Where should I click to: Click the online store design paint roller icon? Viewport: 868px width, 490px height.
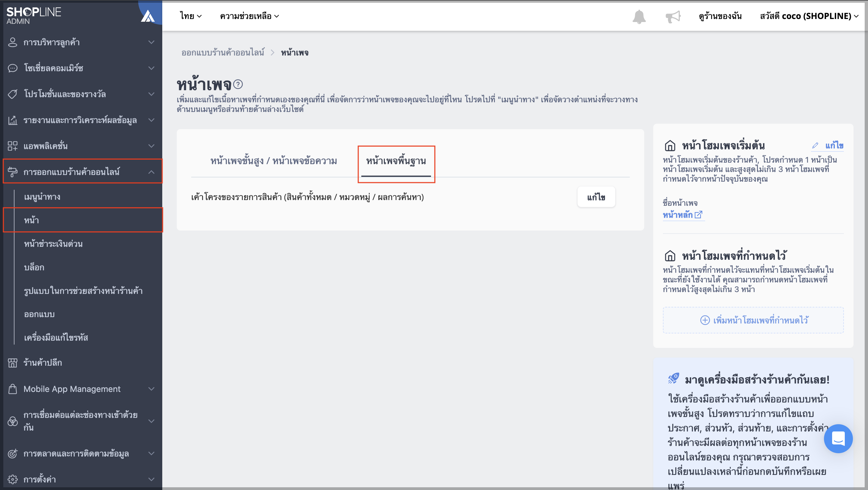(x=12, y=172)
